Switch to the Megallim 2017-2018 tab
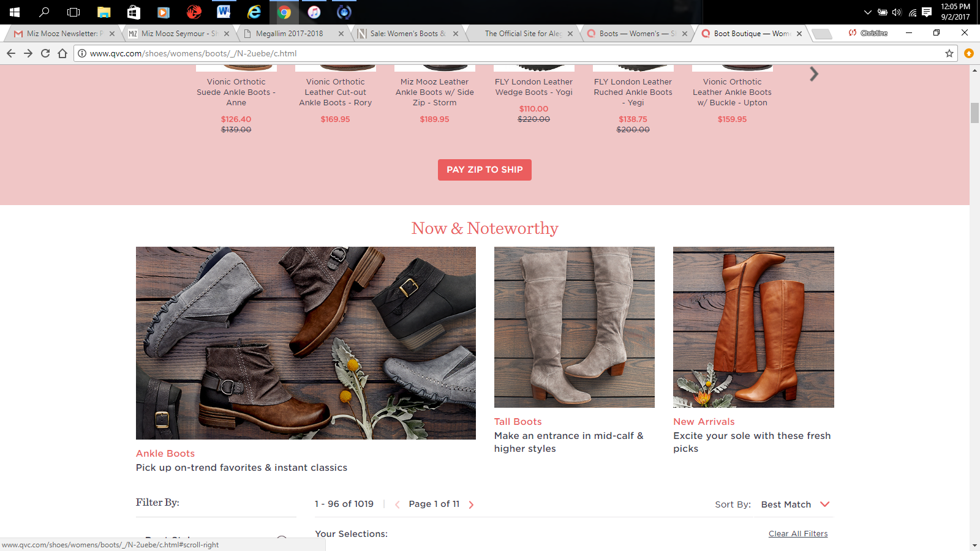 (x=289, y=34)
